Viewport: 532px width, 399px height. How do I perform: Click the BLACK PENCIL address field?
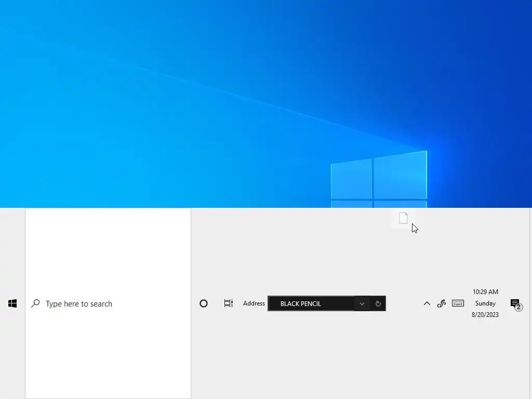click(x=311, y=303)
